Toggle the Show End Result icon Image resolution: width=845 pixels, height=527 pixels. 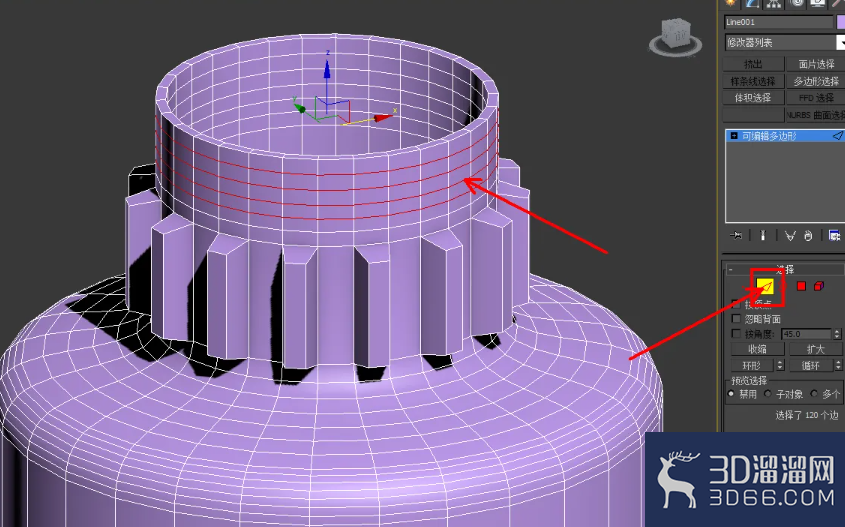(x=763, y=235)
